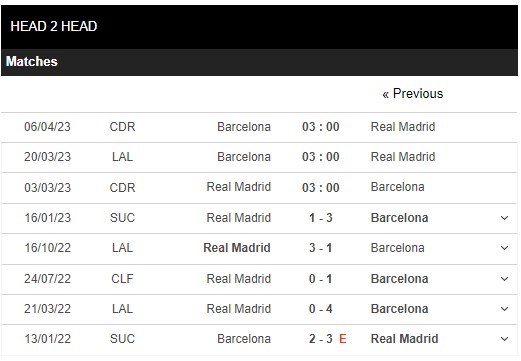Expand the 16/01/23 SUC match details
The width and height of the screenshot is (521, 361).
pos(504,218)
